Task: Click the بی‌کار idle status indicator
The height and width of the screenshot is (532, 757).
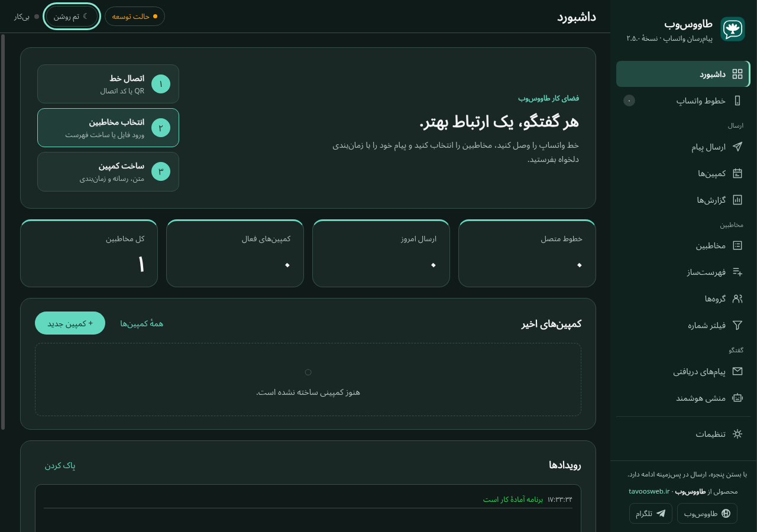Action: click(x=27, y=17)
